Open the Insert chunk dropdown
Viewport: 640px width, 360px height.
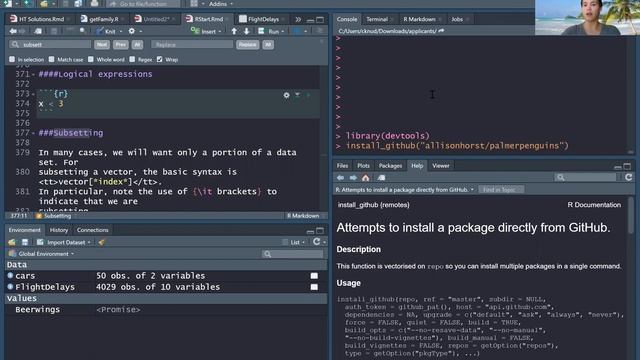(x=207, y=31)
